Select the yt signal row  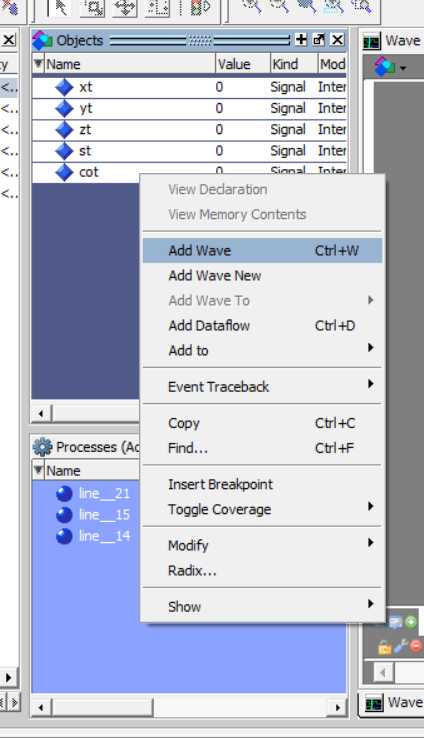pyautogui.click(x=189, y=109)
